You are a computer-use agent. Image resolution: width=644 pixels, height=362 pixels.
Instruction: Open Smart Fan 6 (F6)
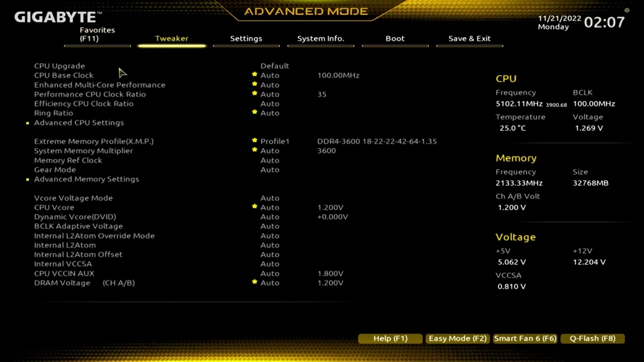(525, 338)
